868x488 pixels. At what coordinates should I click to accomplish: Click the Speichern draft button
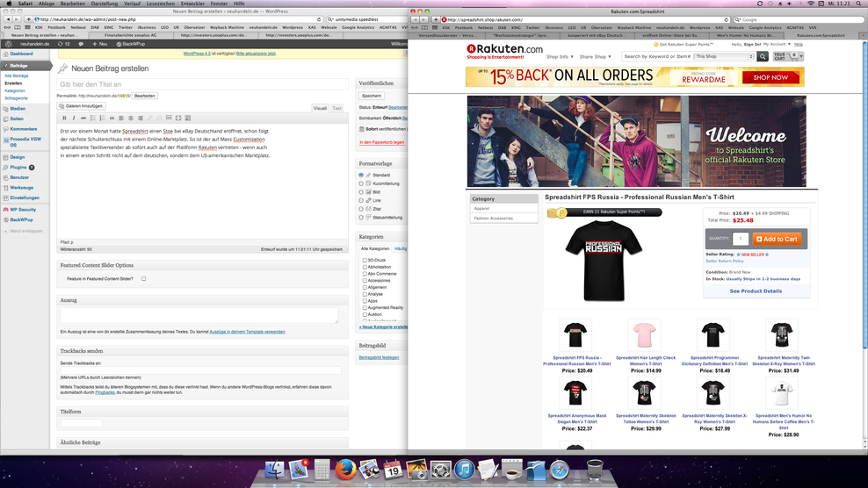click(372, 96)
